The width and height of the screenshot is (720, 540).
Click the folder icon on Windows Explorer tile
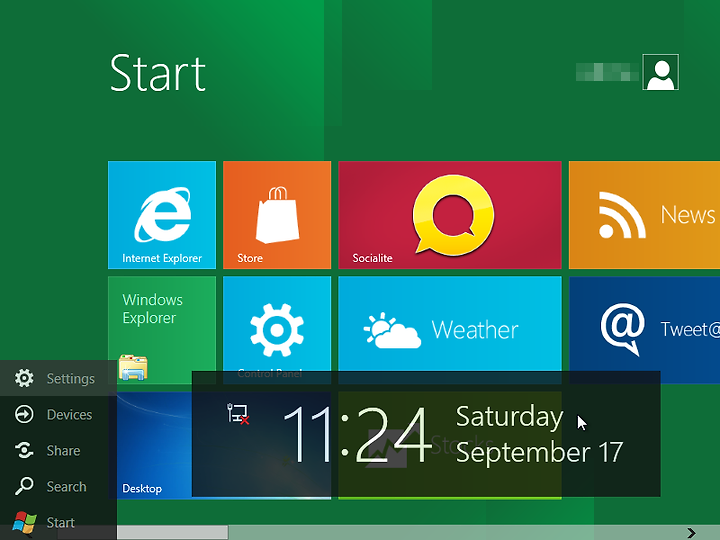pos(133,367)
